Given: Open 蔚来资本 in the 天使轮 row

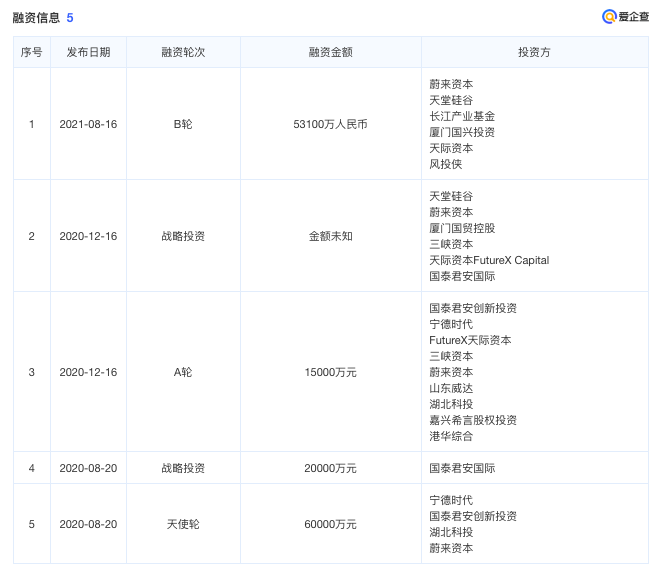Looking at the screenshot, I should 451,548.
